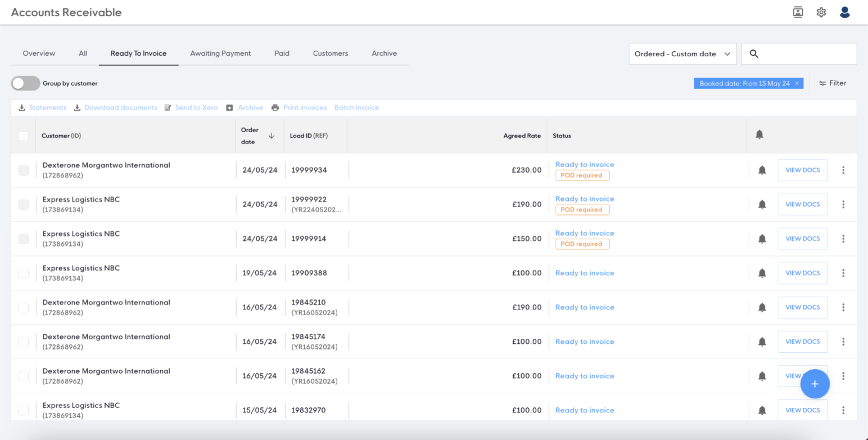Open the Archive tab

tap(384, 53)
